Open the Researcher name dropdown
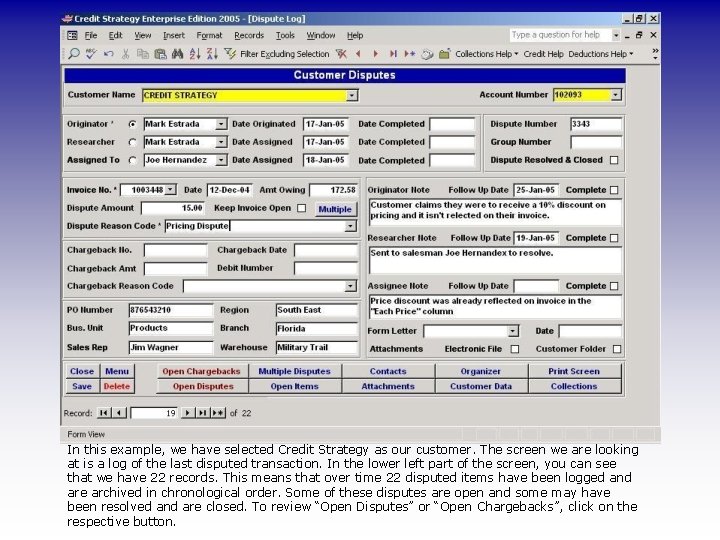 pyautogui.click(x=221, y=142)
